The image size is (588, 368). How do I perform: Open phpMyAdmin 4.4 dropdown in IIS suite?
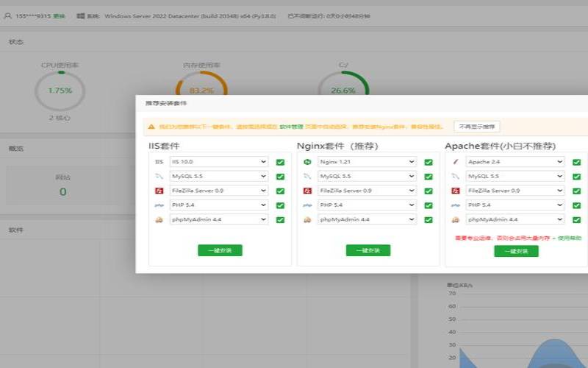point(219,219)
